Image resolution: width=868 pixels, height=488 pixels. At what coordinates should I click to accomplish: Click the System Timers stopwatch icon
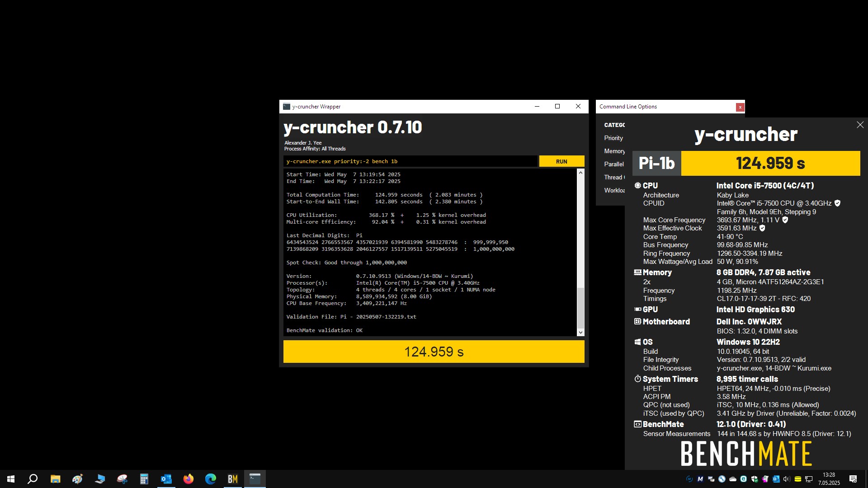(637, 379)
